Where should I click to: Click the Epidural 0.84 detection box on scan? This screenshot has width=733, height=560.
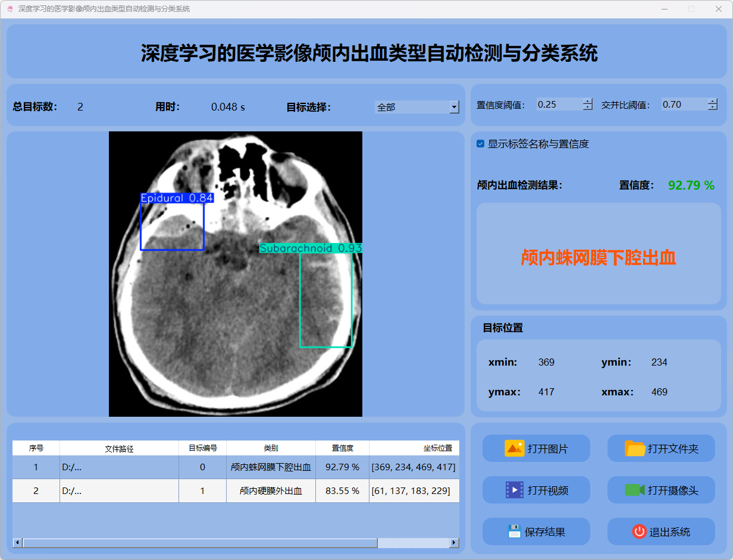(172, 224)
